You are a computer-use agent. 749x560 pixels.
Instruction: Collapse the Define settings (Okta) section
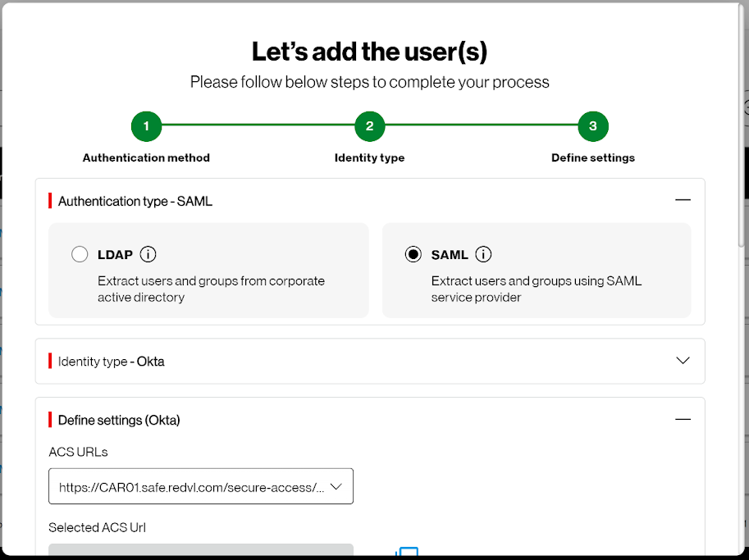[683, 419]
